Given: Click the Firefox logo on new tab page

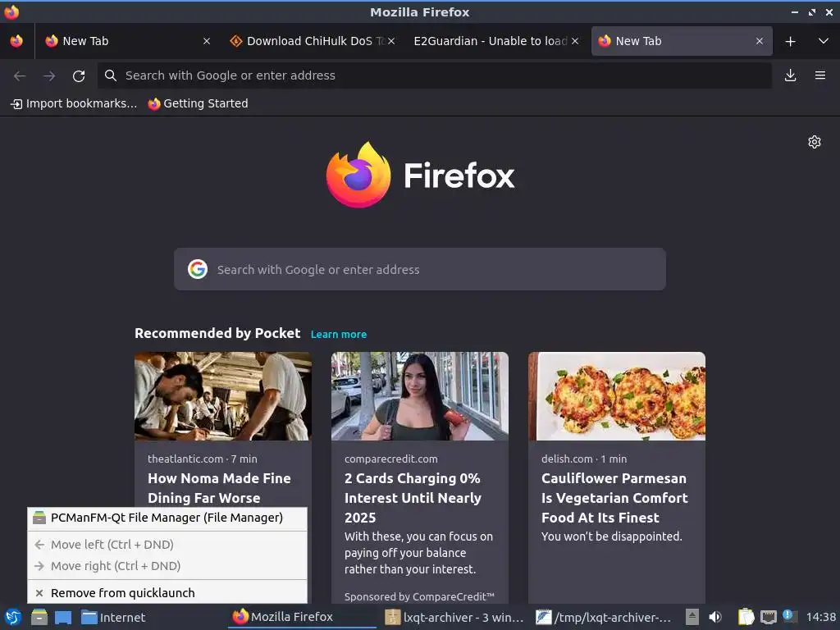Looking at the screenshot, I should pyautogui.click(x=420, y=175).
